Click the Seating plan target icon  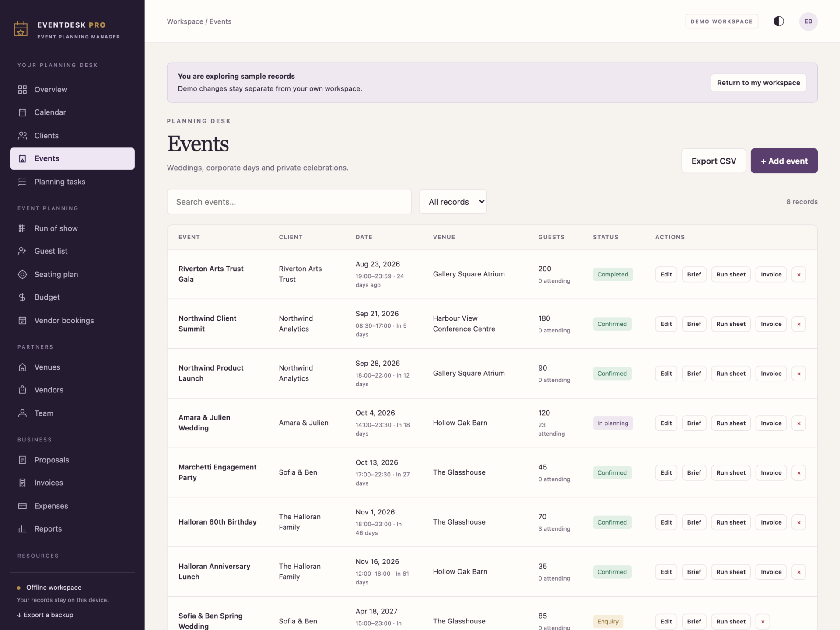pyautogui.click(x=22, y=274)
